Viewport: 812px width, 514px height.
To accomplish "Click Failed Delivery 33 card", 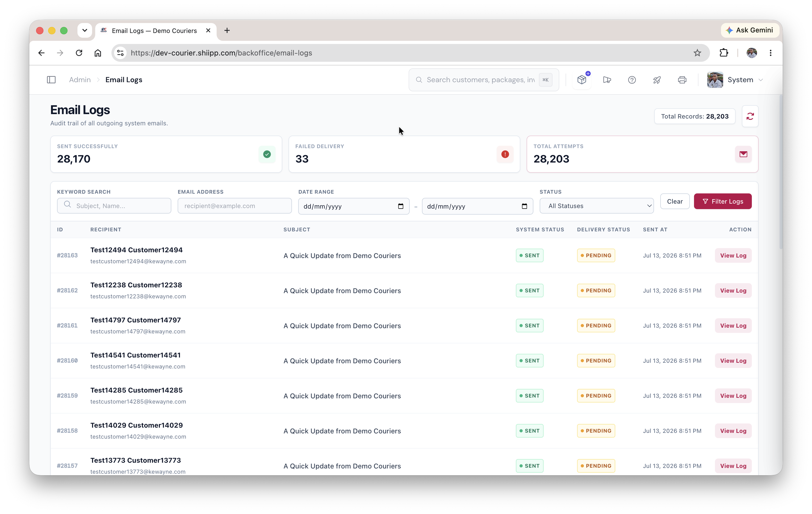I will [404, 154].
